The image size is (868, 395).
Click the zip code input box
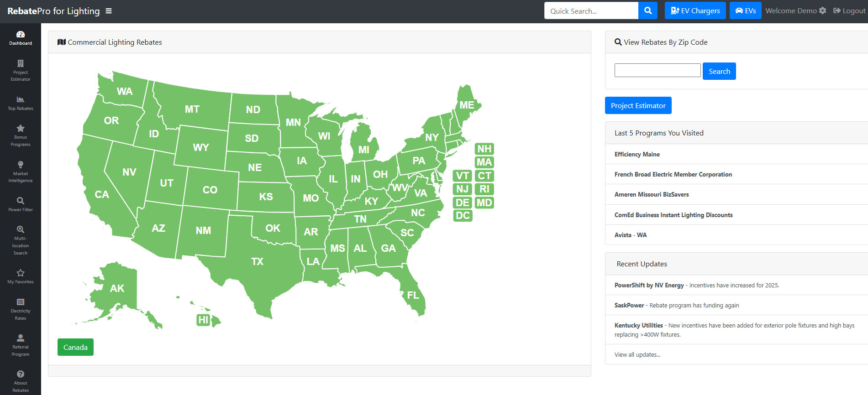click(657, 70)
